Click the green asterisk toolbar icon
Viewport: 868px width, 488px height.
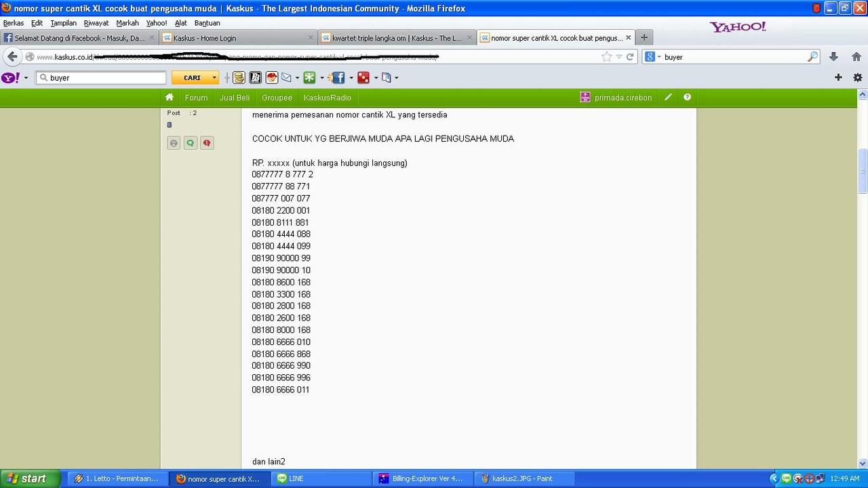click(309, 78)
